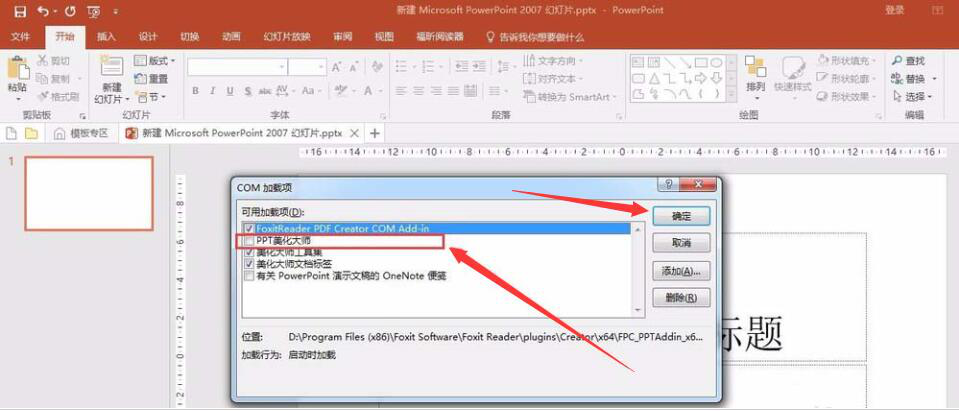The height and width of the screenshot is (411, 959).
Task: Click the Save icon in quick access toolbar
Action: point(21,11)
